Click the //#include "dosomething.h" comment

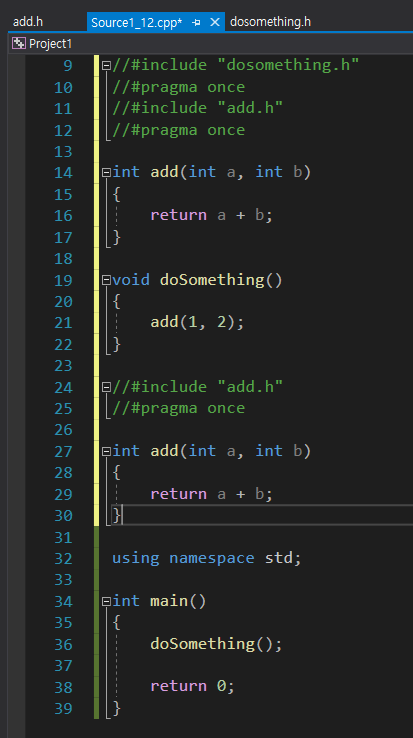(x=235, y=65)
